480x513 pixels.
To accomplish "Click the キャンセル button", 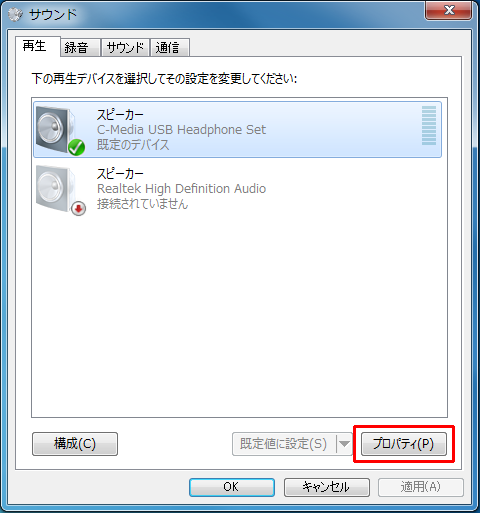I will (327, 487).
